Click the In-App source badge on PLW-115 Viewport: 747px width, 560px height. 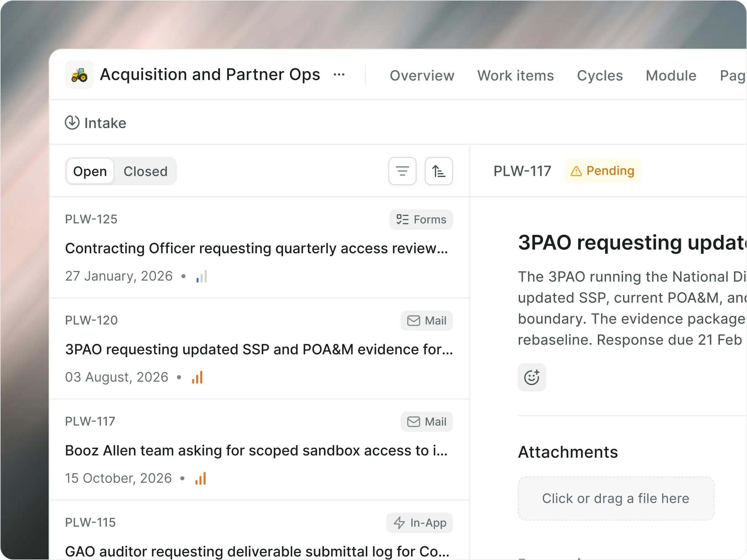[x=420, y=523]
